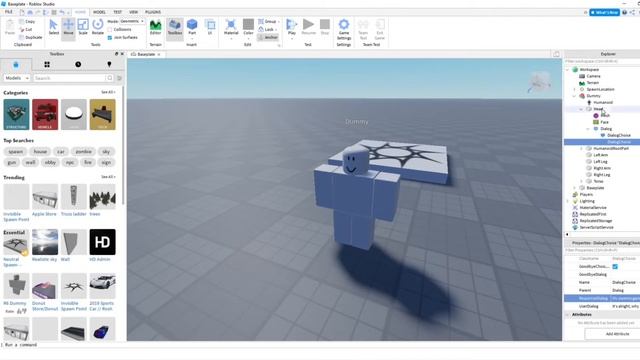
Task: Open the Mode Geometric dropdown
Action: pos(131,21)
